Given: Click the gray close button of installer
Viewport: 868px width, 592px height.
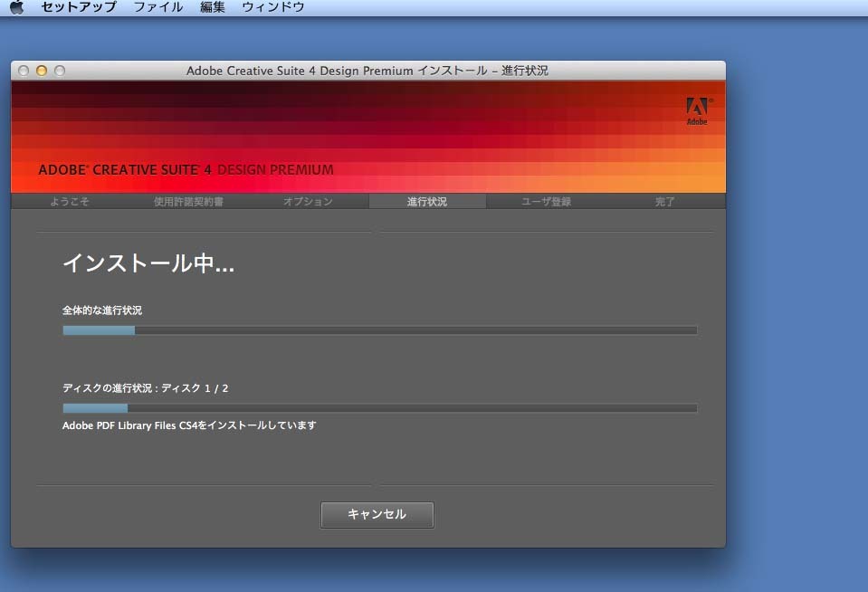Looking at the screenshot, I should click(x=24, y=71).
